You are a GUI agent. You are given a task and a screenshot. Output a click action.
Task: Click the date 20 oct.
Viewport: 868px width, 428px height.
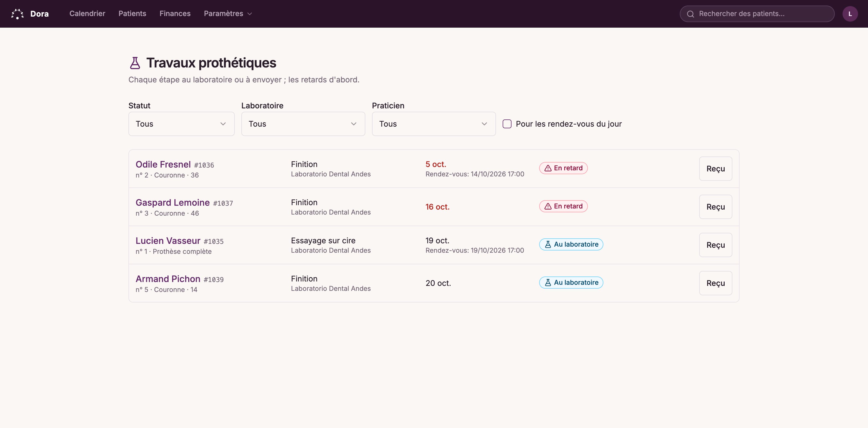coord(438,283)
